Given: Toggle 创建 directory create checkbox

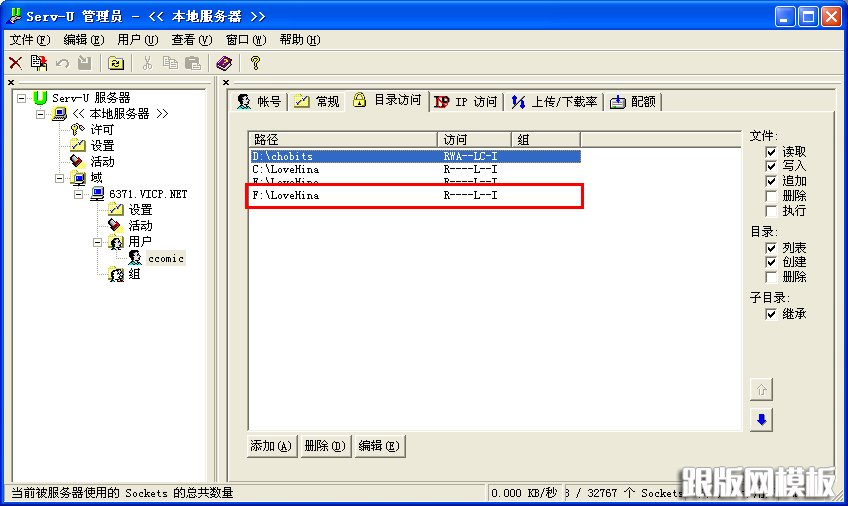Looking at the screenshot, I should [771, 262].
